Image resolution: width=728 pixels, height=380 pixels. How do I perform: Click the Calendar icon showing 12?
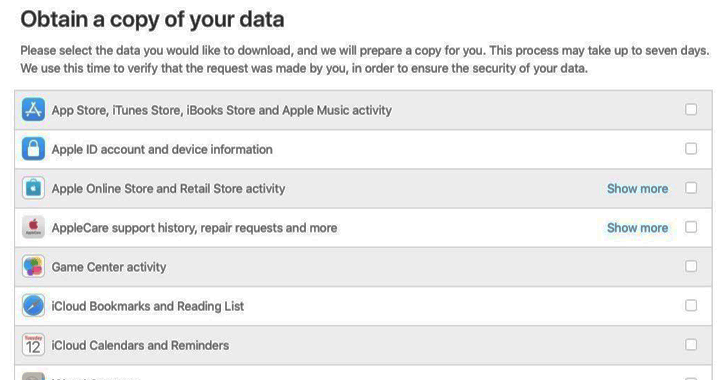pos(33,345)
